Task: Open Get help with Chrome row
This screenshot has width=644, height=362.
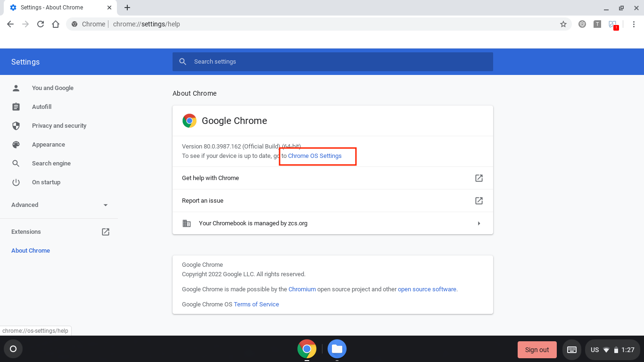Action: tap(333, 178)
